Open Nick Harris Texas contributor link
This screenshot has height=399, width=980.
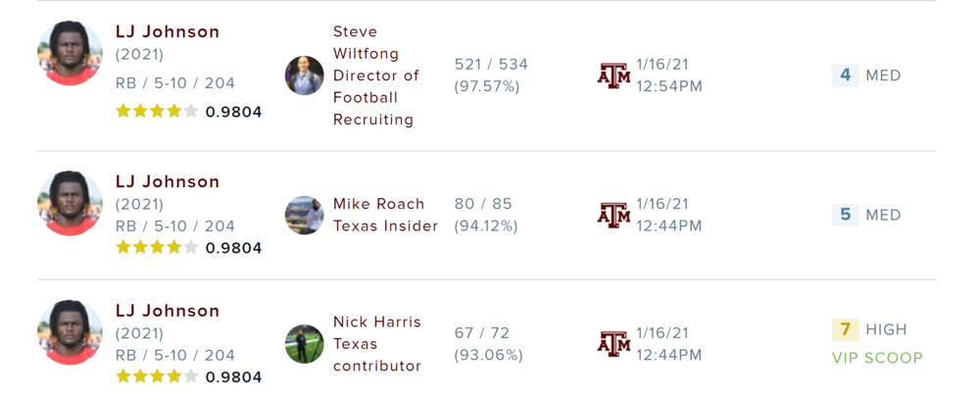(377, 344)
